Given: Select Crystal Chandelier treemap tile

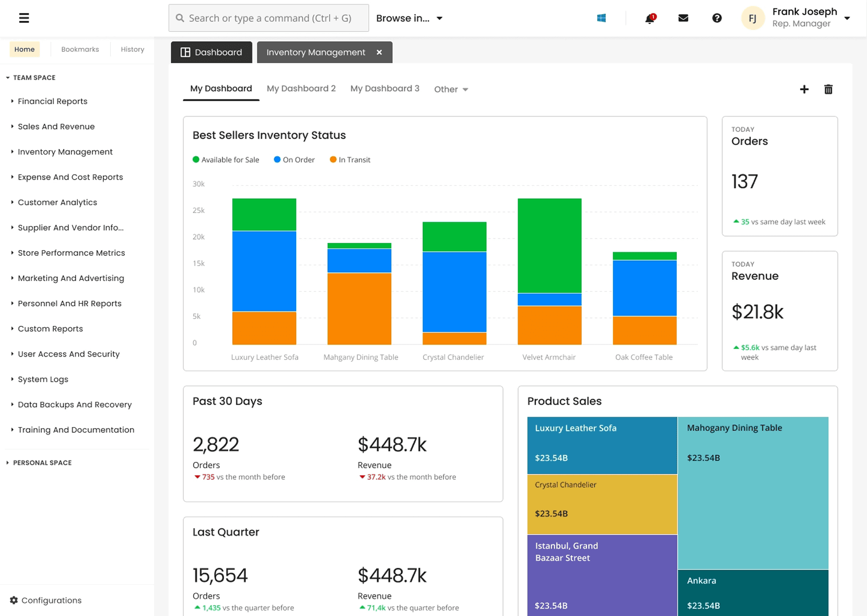Looking at the screenshot, I should tap(602, 504).
